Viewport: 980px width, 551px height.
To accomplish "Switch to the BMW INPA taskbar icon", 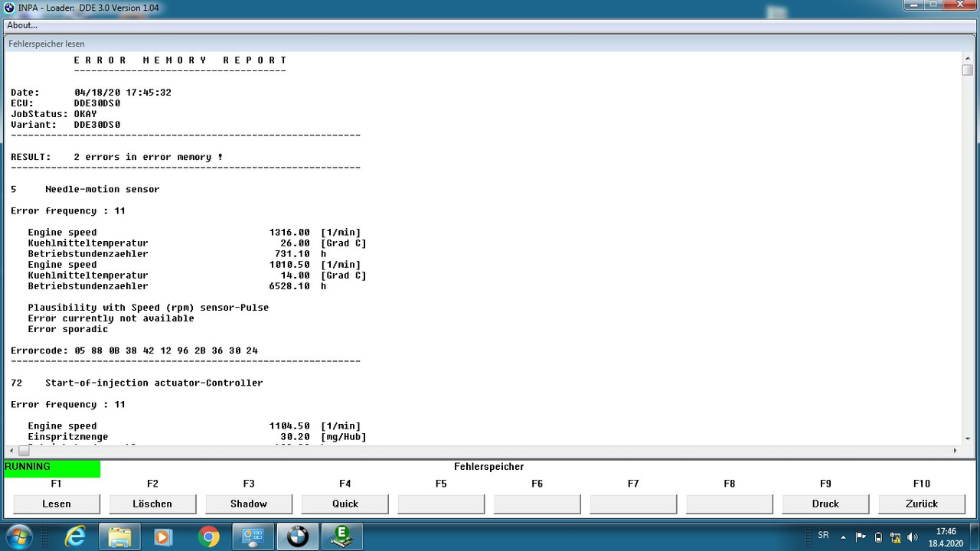I will point(297,536).
